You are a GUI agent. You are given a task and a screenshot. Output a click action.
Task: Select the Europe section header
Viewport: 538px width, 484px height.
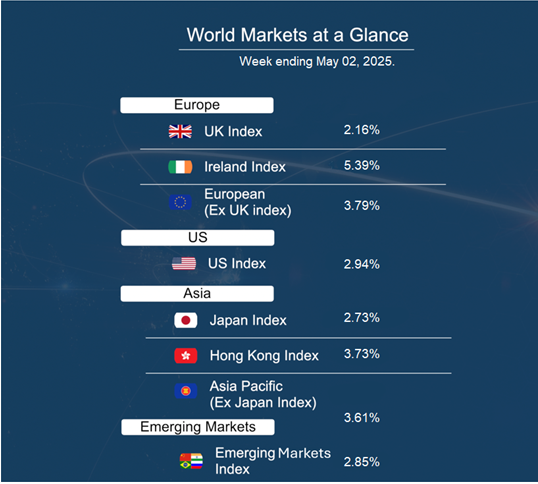click(x=197, y=105)
